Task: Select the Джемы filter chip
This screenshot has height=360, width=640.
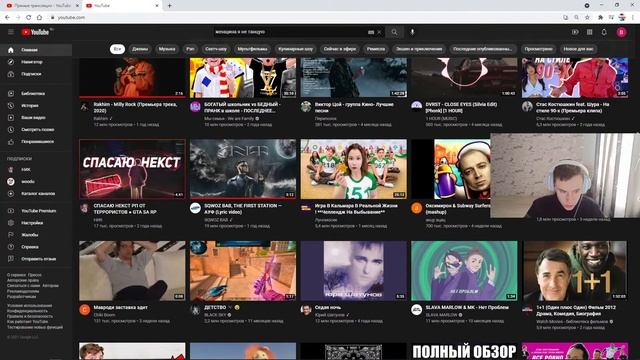Action: click(x=140, y=49)
